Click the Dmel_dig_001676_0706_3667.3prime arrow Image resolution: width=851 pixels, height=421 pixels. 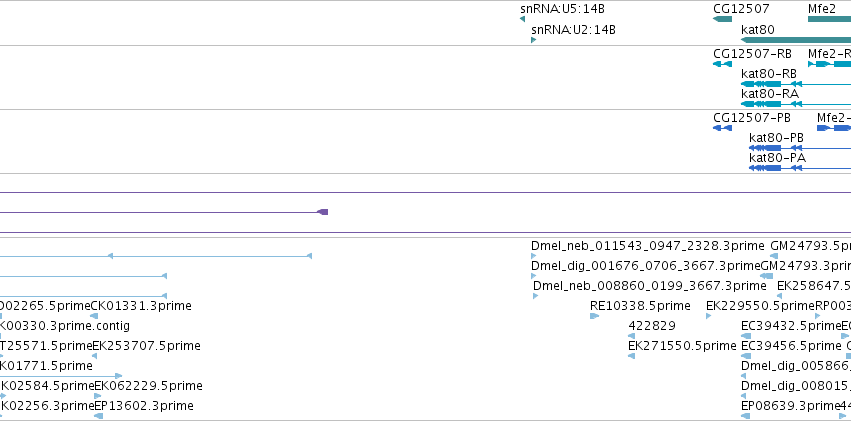(534, 276)
